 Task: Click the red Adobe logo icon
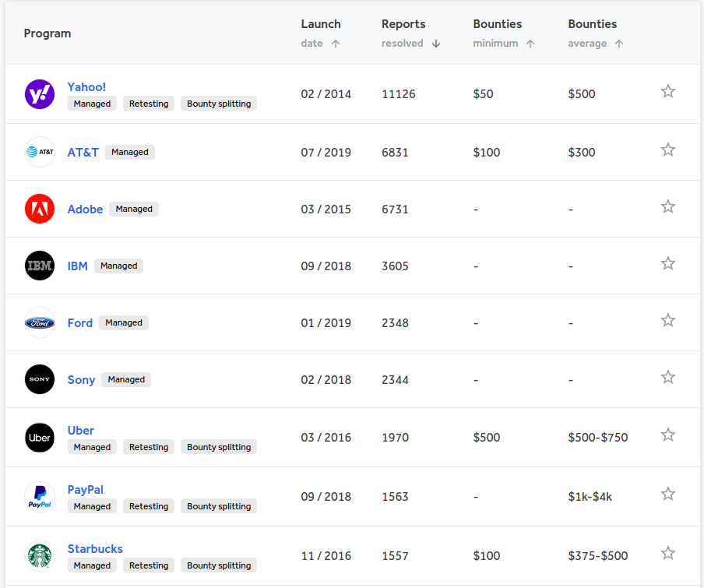pos(40,209)
